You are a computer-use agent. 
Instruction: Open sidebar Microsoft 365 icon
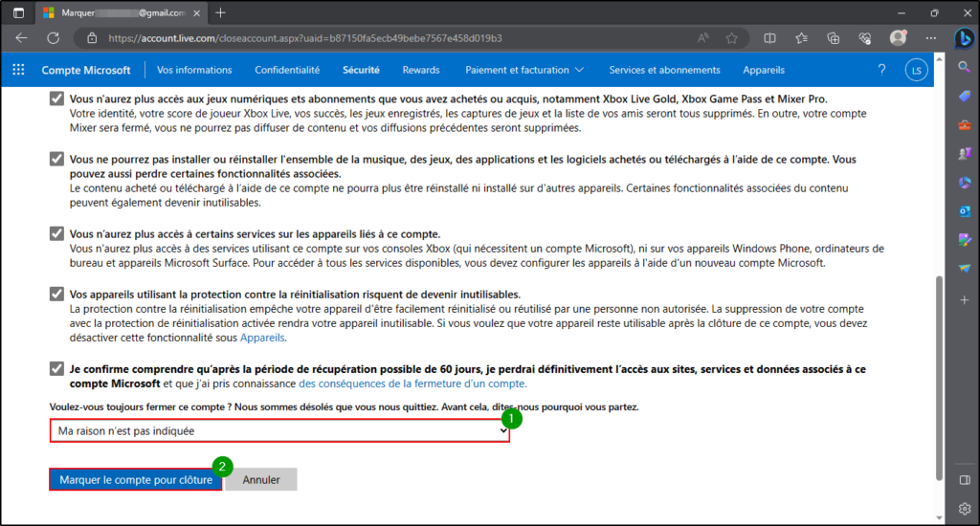965,183
